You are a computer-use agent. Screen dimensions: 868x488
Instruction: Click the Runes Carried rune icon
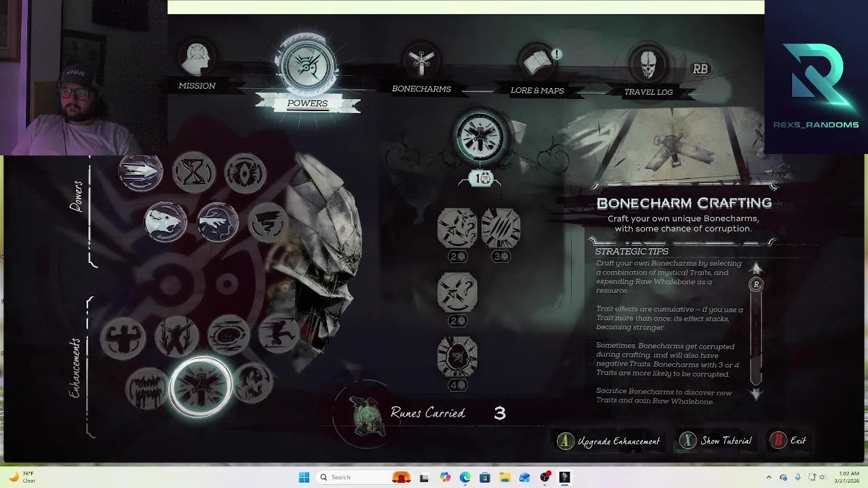367,414
